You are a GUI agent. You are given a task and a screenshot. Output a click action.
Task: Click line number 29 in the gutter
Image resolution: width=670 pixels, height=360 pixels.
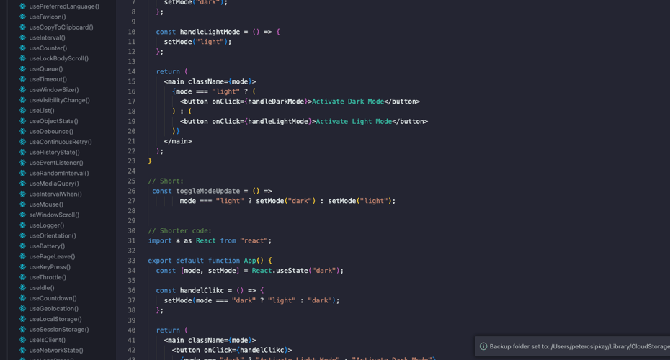click(131, 221)
